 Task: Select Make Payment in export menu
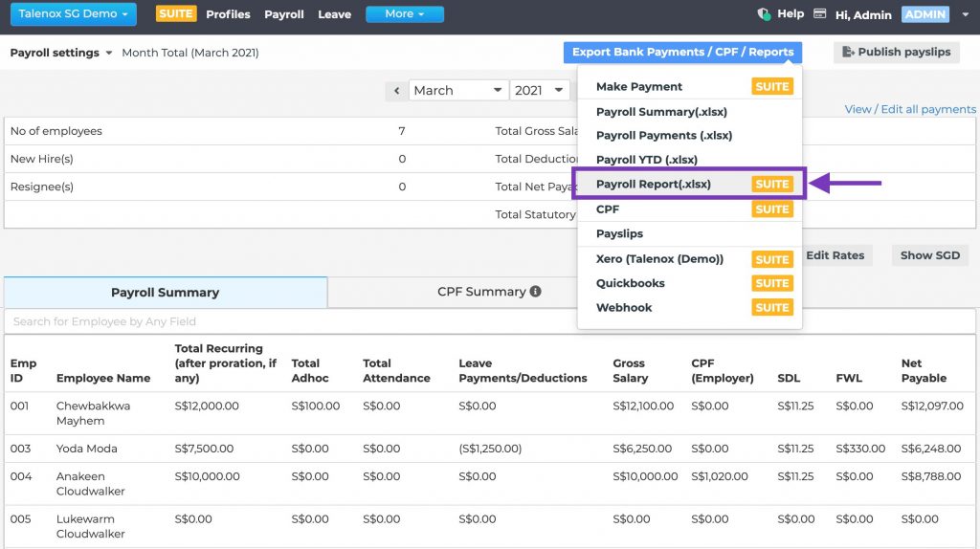coord(689,87)
